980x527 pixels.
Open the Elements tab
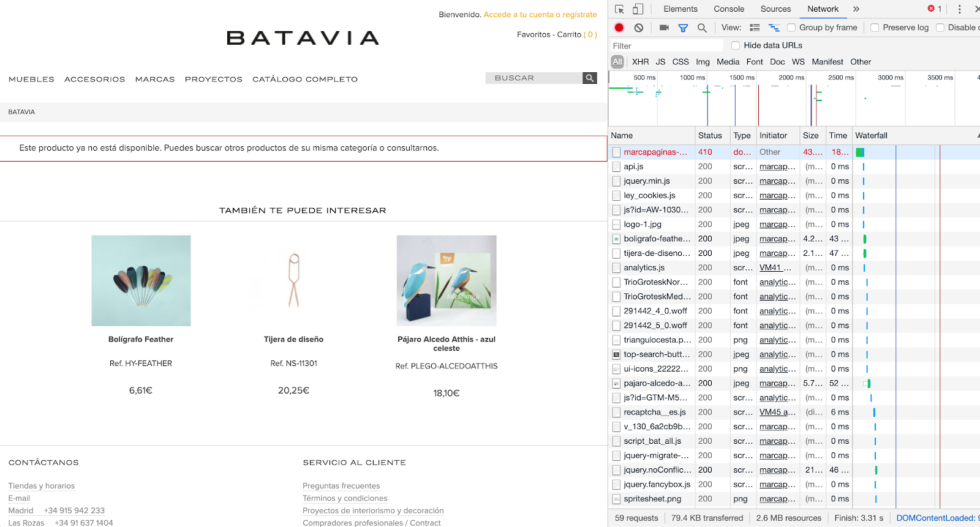coord(680,9)
